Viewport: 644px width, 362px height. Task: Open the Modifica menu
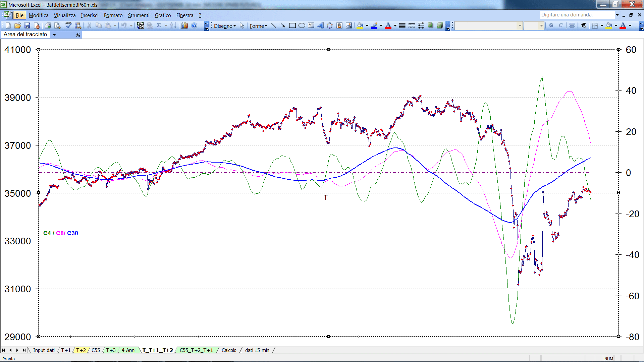click(39, 15)
